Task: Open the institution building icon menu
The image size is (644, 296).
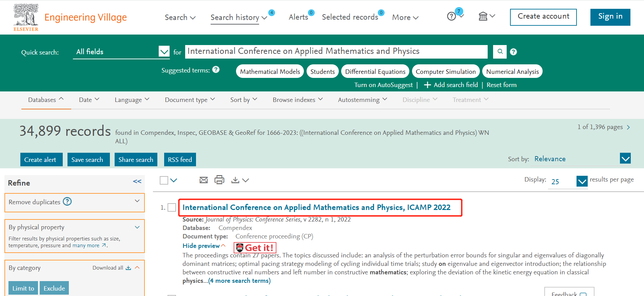Action: (487, 16)
